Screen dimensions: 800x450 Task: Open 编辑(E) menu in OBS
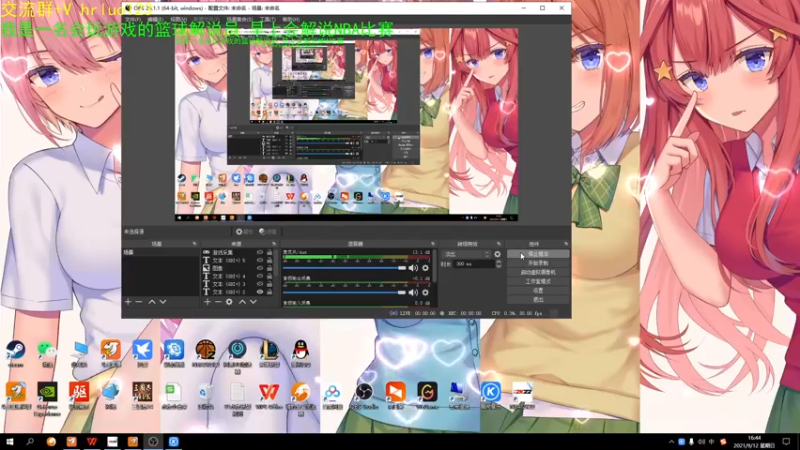(155, 19)
